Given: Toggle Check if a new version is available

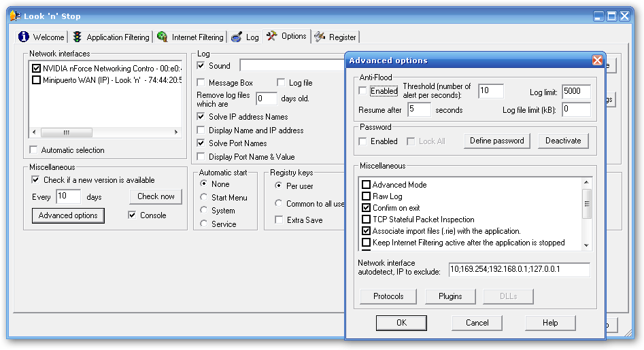Looking at the screenshot, I should pyautogui.click(x=36, y=179).
